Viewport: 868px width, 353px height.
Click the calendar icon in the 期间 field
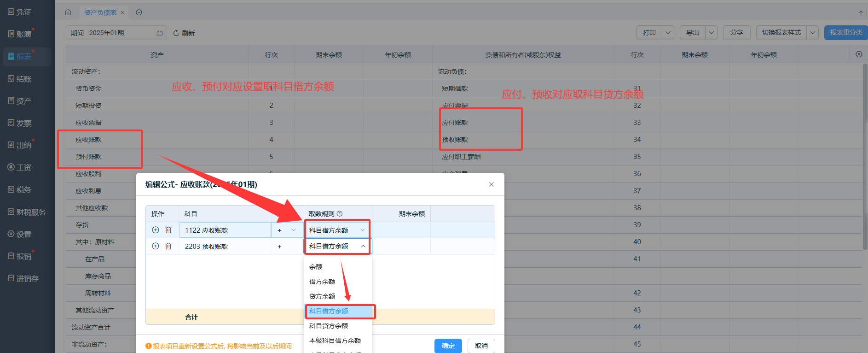coord(160,33)
